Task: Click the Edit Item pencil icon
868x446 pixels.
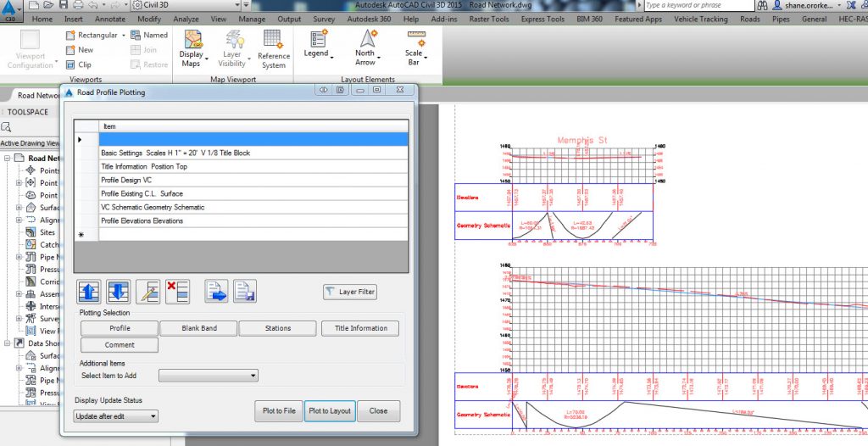Action: (x=147, y=292)
